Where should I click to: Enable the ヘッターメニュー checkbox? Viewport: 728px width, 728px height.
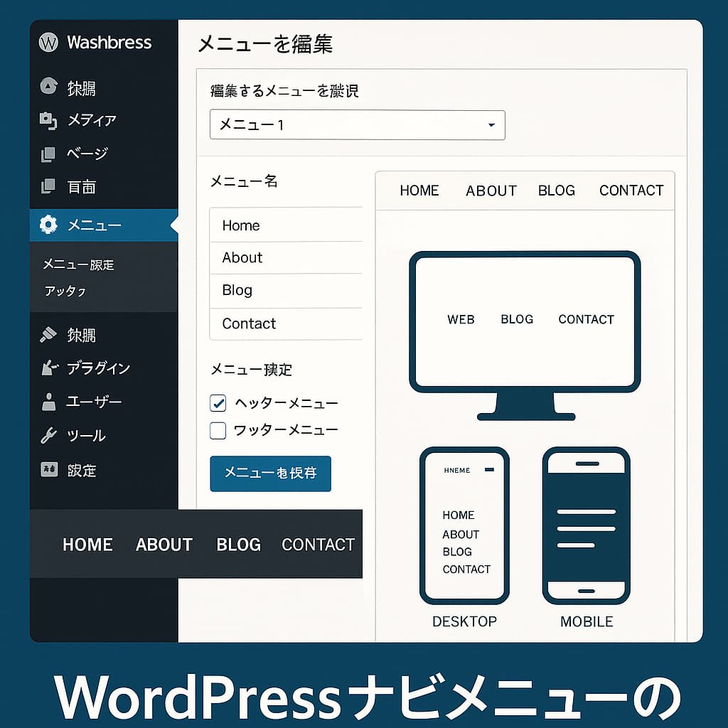point(218,403)
